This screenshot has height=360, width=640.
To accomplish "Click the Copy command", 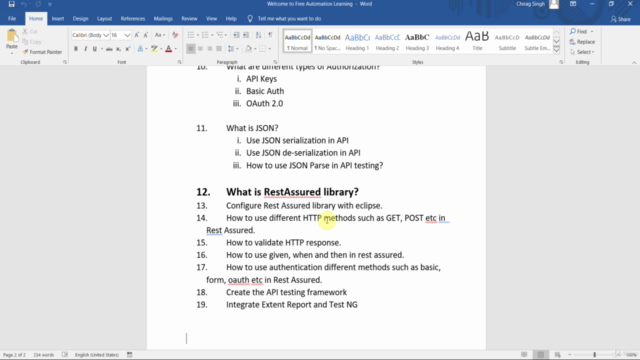I will pyautogui.click(x=32, y=42).
